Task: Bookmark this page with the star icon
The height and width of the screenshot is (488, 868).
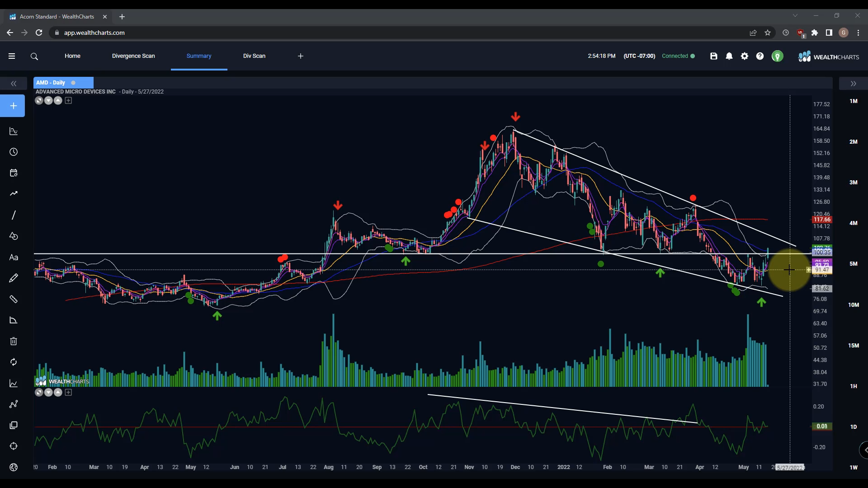Action: (x=768, y=33)
